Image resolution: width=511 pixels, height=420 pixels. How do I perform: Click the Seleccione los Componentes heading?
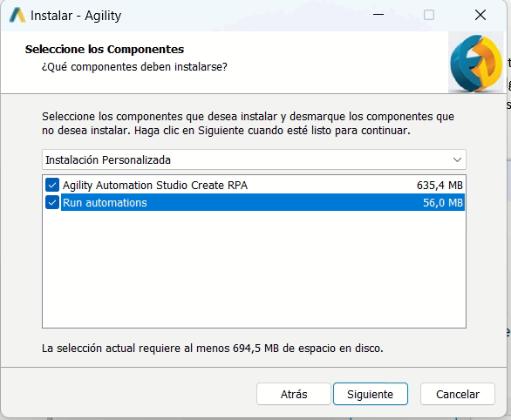[x=105, y=49]
